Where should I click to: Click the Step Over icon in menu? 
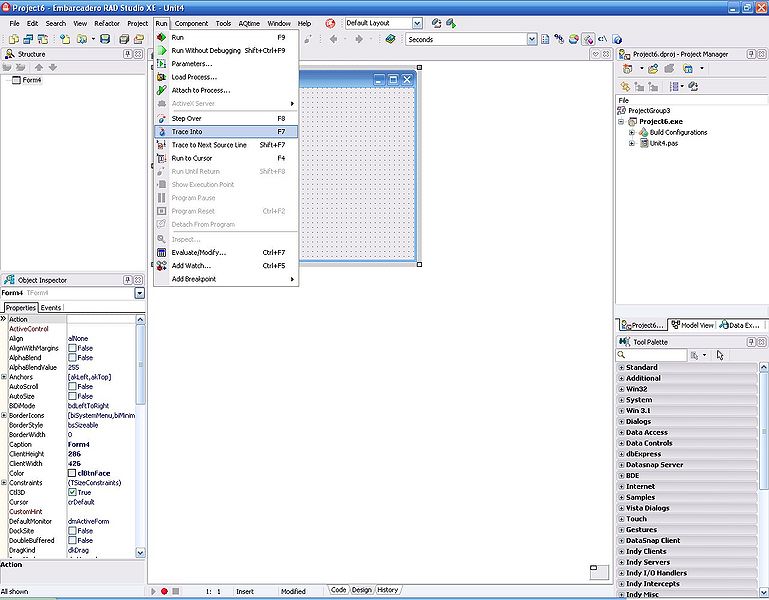tap(162, 118)
